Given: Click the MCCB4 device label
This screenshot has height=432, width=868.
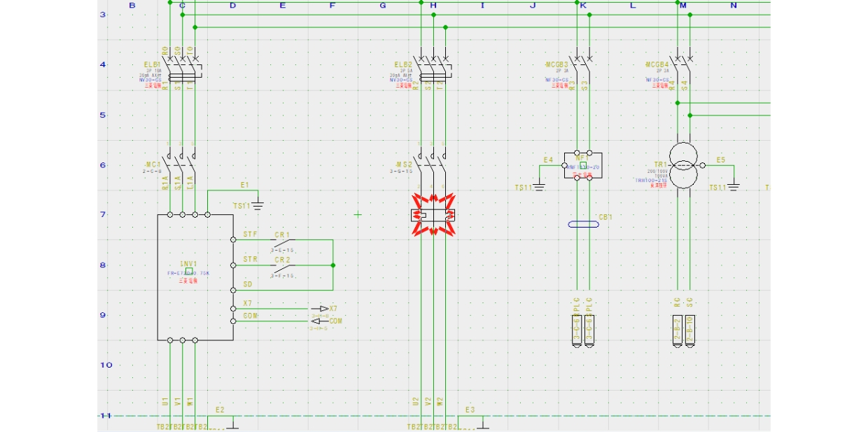Looking at the screenshot, I should pos(657,65).
